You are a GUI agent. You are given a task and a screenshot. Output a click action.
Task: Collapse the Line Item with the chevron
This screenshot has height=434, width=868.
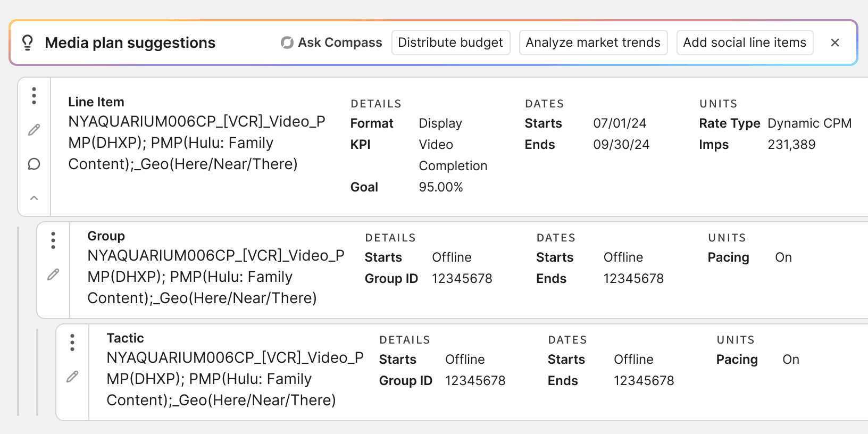(34, 198)
